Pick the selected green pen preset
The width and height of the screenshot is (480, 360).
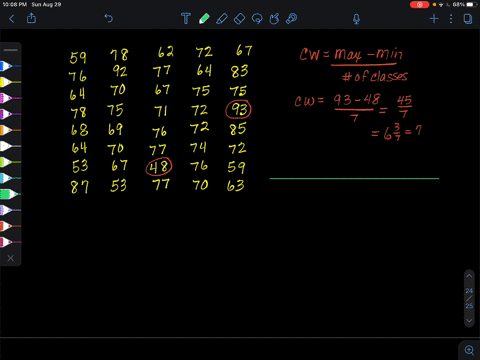tap(10, 194)
